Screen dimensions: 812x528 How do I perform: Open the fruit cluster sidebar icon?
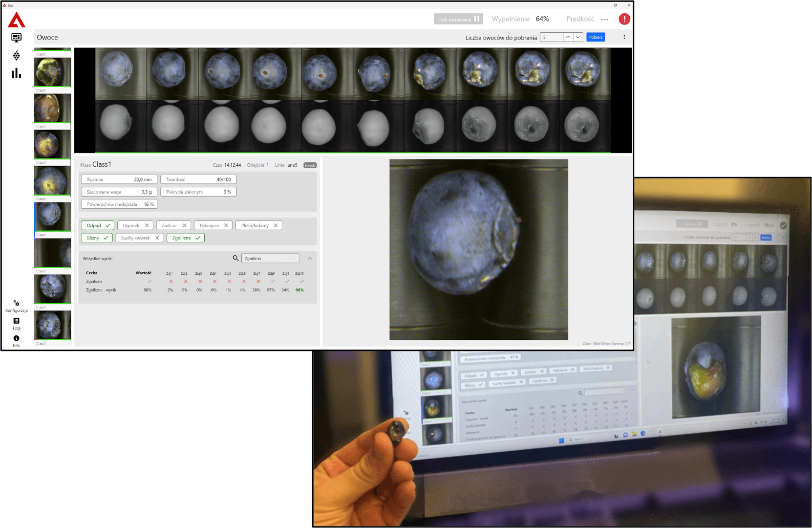[16, 55]
